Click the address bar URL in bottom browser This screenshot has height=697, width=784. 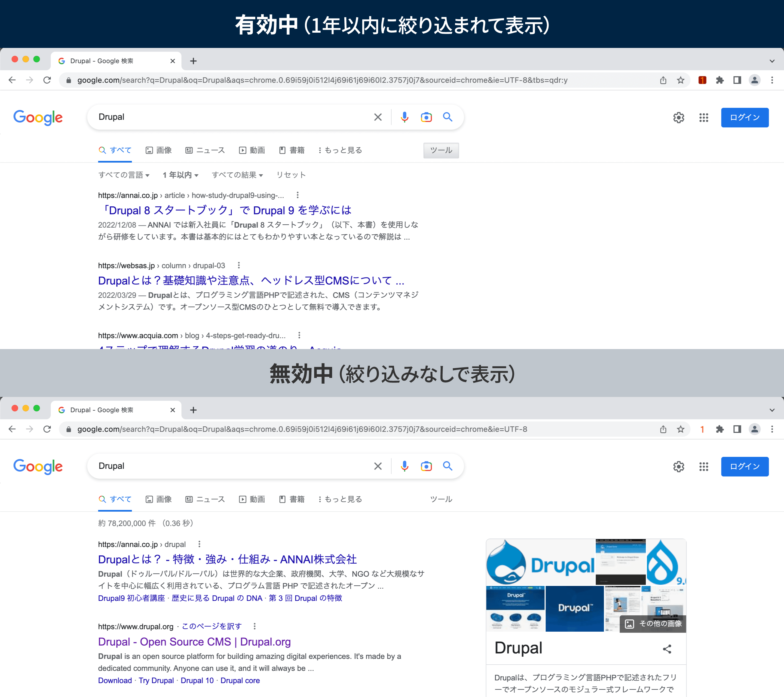(x=302, y=429)
